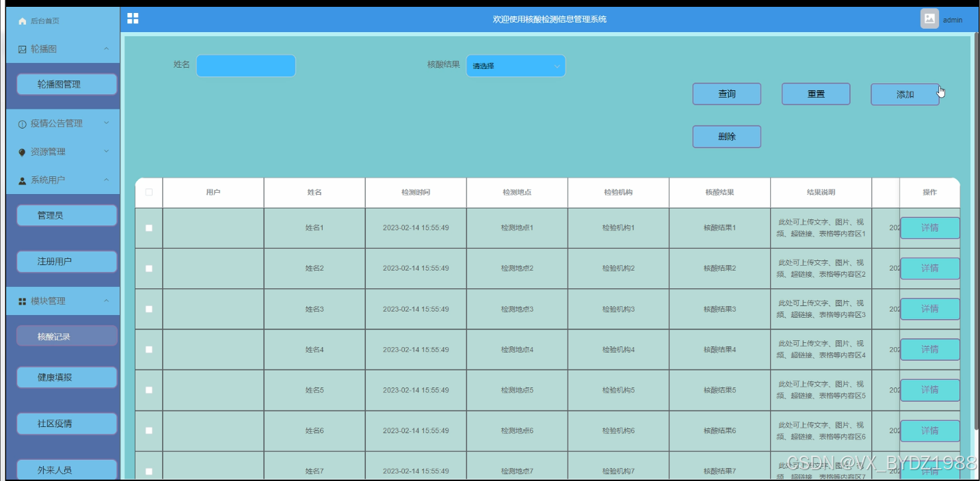Click cell 核酸结果6
The image size is (980, 481).
click(719, 431)
